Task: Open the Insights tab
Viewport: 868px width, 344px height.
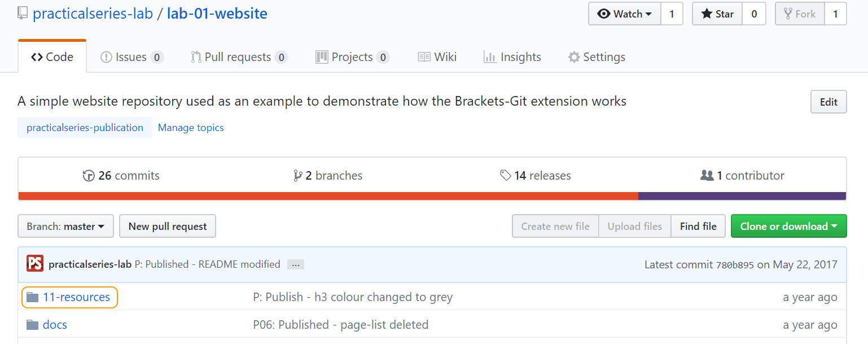Action: [512, 57]
